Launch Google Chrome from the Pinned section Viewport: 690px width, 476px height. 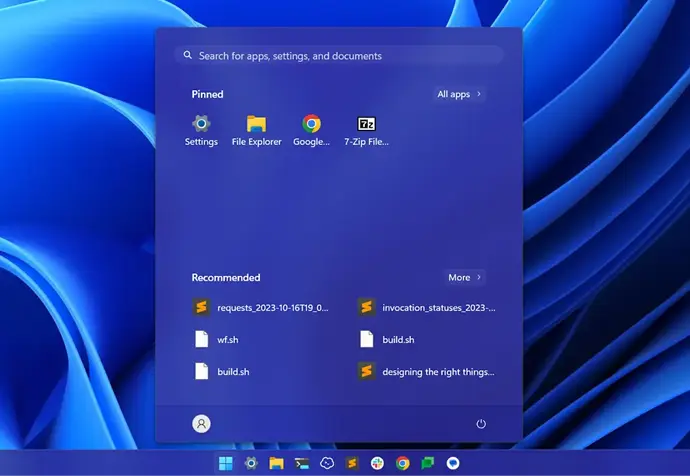311,126
